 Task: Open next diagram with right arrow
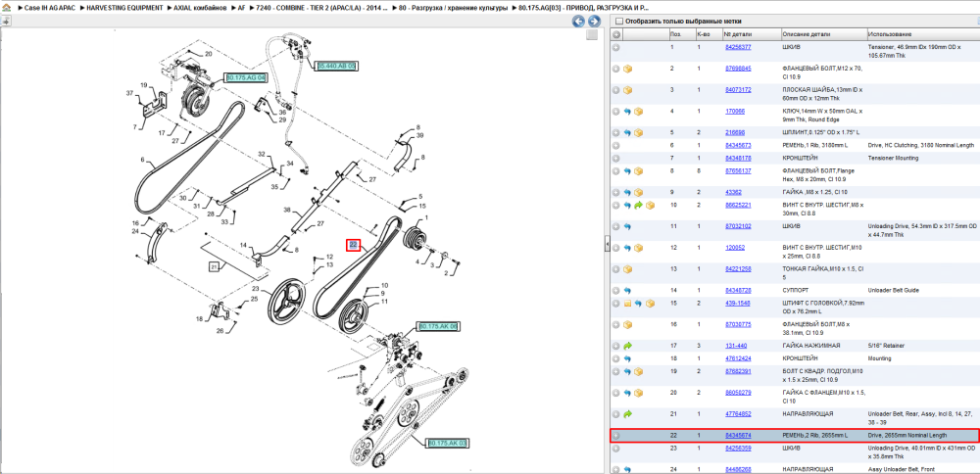coord(594,22)
